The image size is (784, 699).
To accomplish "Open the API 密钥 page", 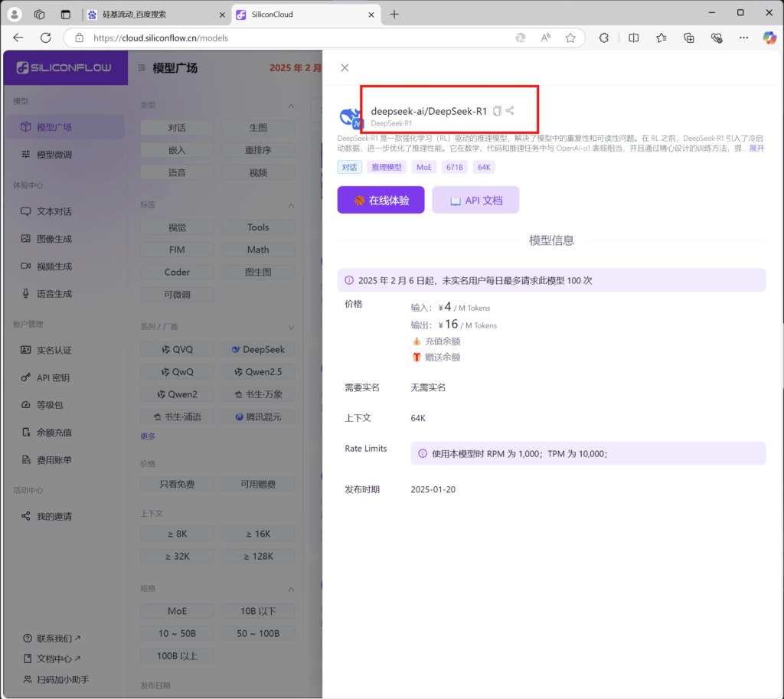I will coord(66,377).
